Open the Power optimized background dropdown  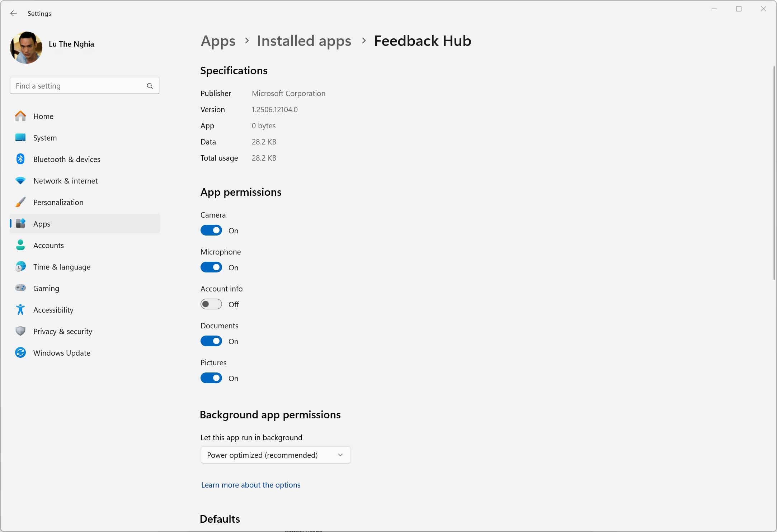(x=276, y=455)
